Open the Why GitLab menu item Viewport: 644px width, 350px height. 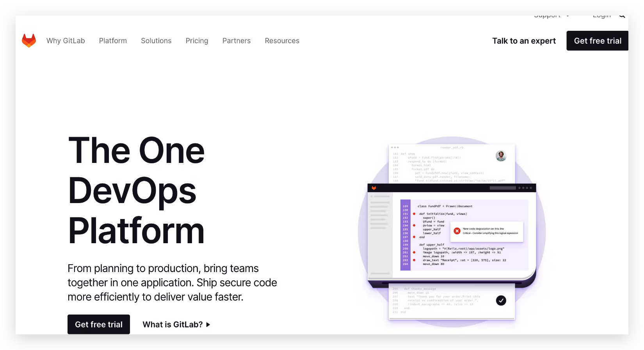click(x=66, y=41)
